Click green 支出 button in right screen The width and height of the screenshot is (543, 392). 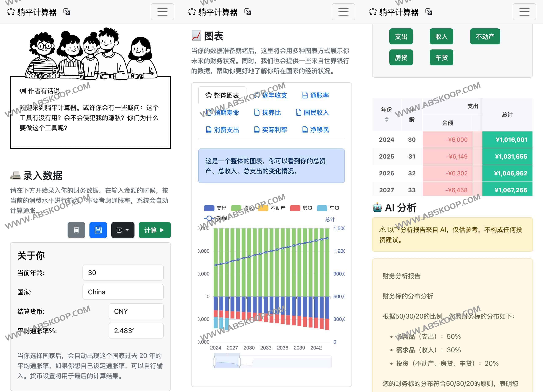pyautogui.click(x=401, y=36)
